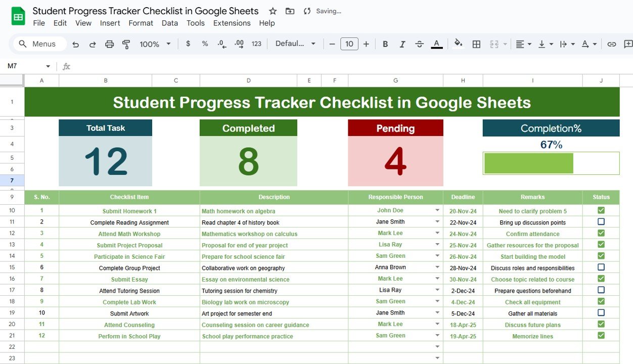
Task: Open John Doe responsible person dropdown
Action: (437, 210)
